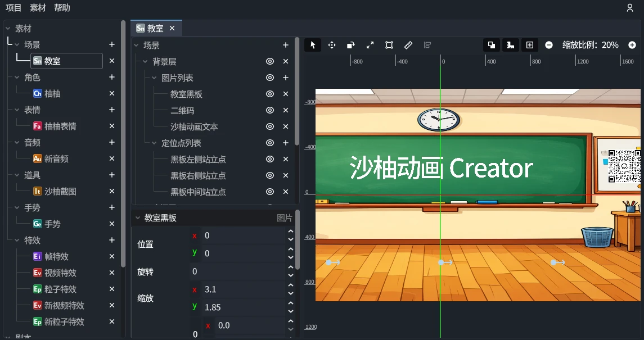Hide the 二维码 image

(270, 110)
